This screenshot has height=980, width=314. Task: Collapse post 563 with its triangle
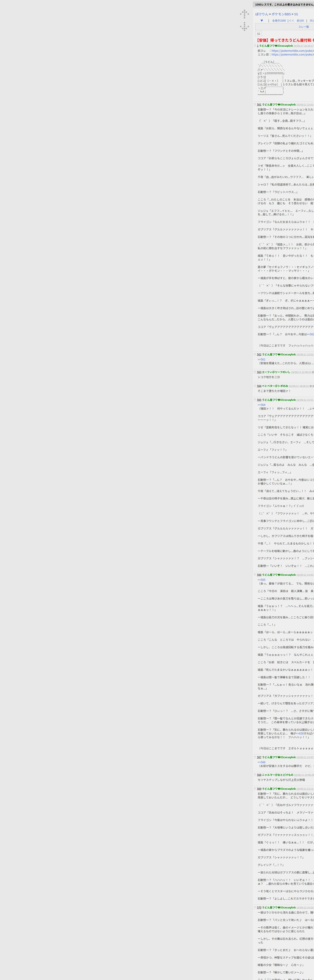point(255,372)
